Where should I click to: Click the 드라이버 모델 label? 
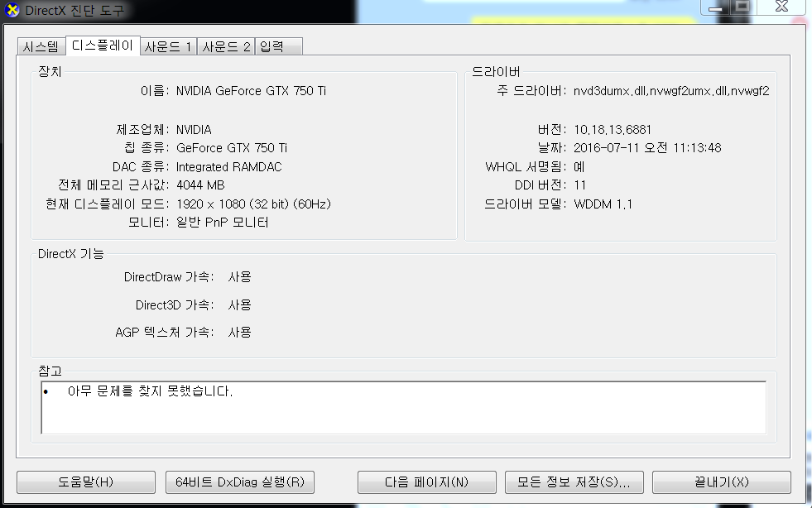point(525,204)
